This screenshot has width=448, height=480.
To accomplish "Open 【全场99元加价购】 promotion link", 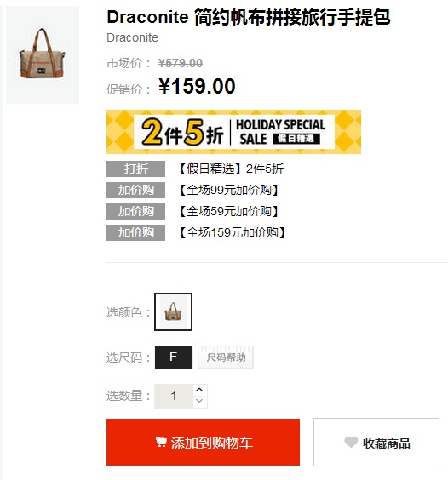I will (x=229, y=190).
